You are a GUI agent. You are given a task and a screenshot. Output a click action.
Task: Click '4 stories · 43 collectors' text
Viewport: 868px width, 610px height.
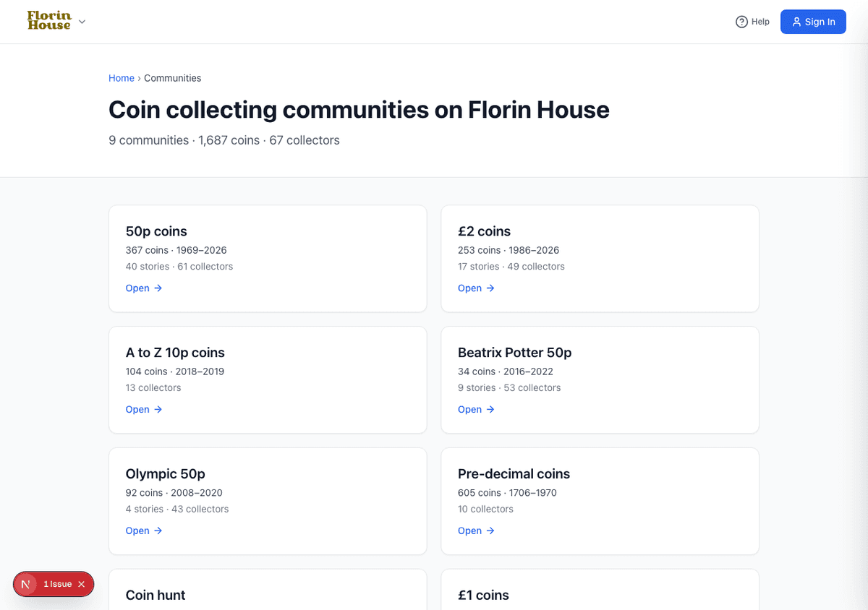pyautogui.click(x=177, y=510)
